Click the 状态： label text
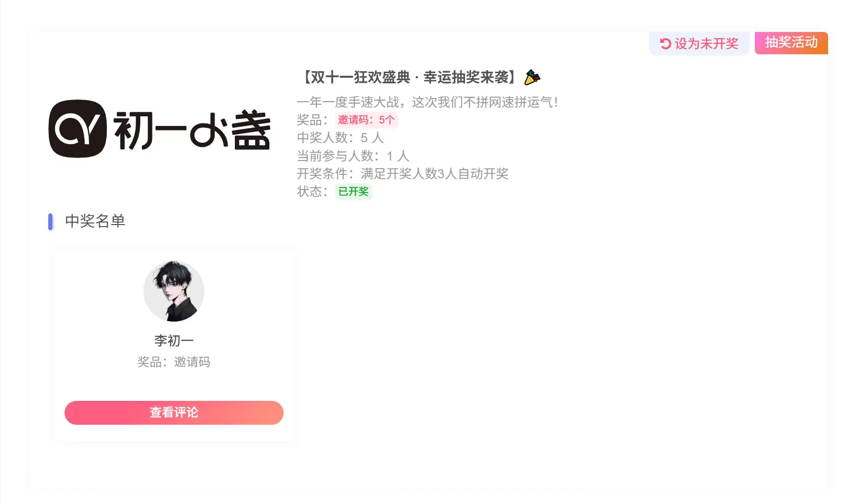 tap(313, 192)
